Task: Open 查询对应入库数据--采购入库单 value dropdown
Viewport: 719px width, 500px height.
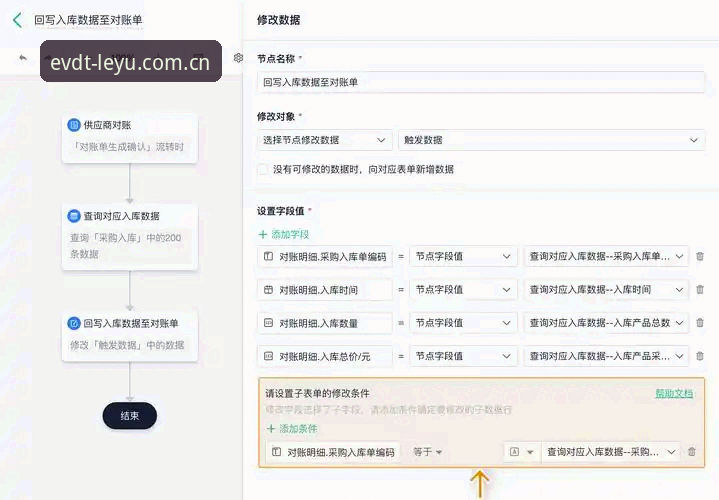Action: 606,256
